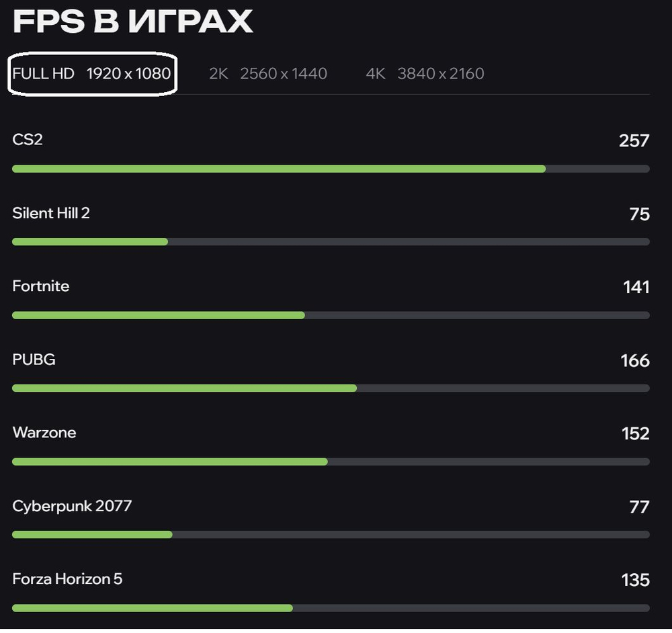Click the FPS В ИГРАХ heading
The width and height of the screenshot is (672, 633).
pyautogui.click(x=132, y=22)
